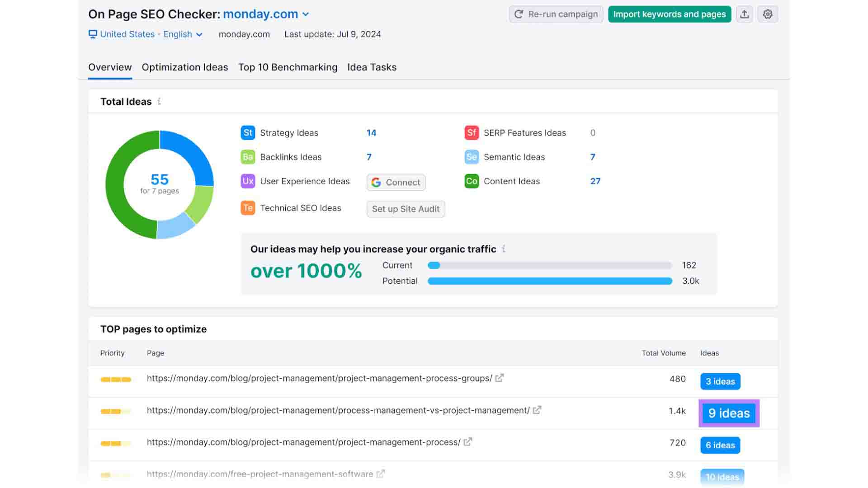Screen dimensions: 868x488
Task: Open the settings gear icon
Action: 768,14
